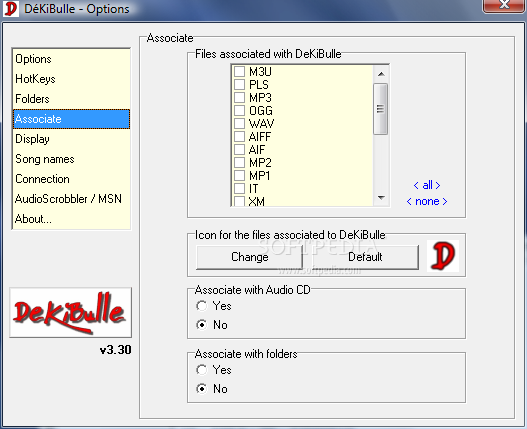This screenshot has width=527, height=429.
Task: Check the PLS file type box
Action: [239, 84]
